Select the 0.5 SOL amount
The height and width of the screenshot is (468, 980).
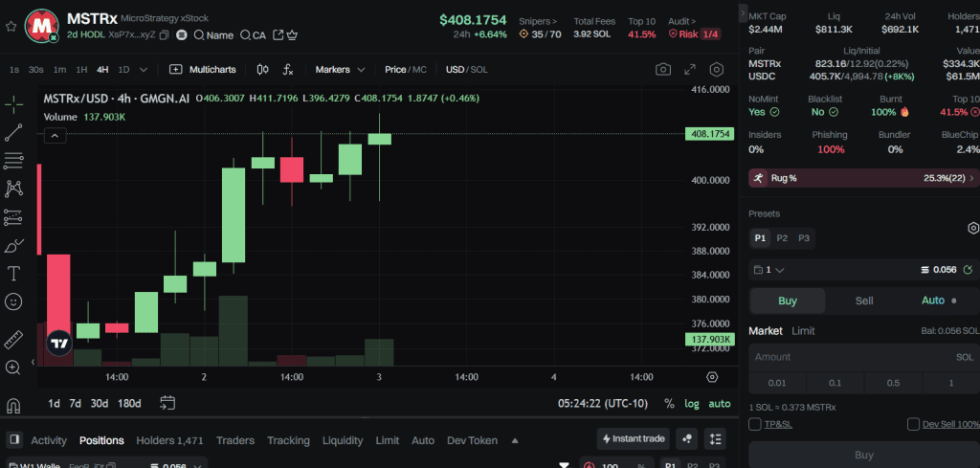coord(893,383)
